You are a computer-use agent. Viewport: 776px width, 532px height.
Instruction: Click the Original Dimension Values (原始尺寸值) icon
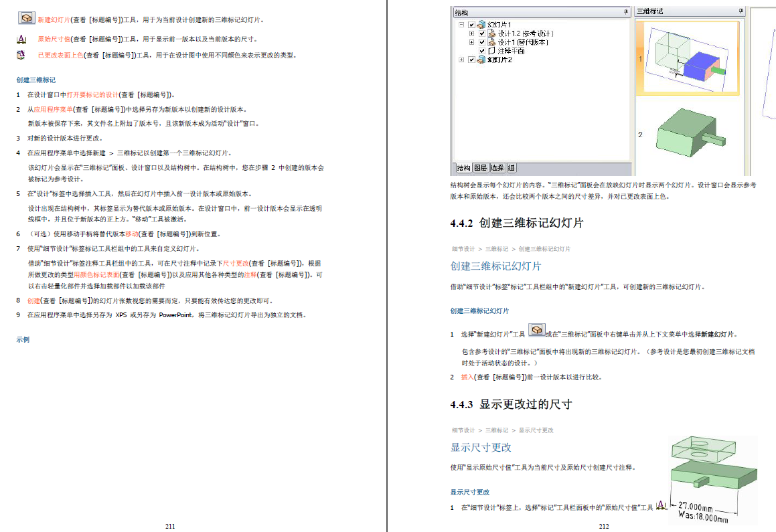(x=21, y=39)
